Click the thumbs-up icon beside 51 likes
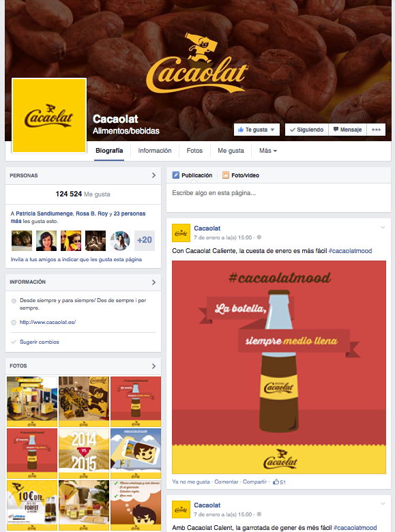This screenshot has width=395, height=532. click(276, 482)
